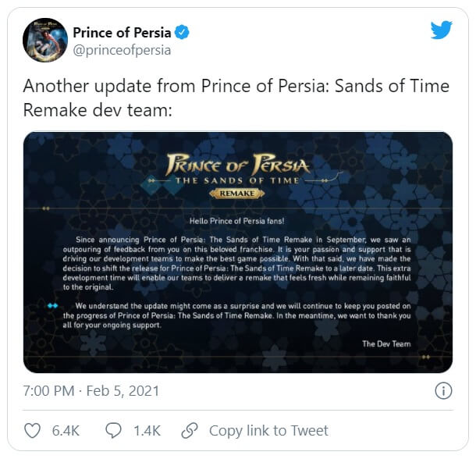Click the Twitter bird logo

pos(441,30)
